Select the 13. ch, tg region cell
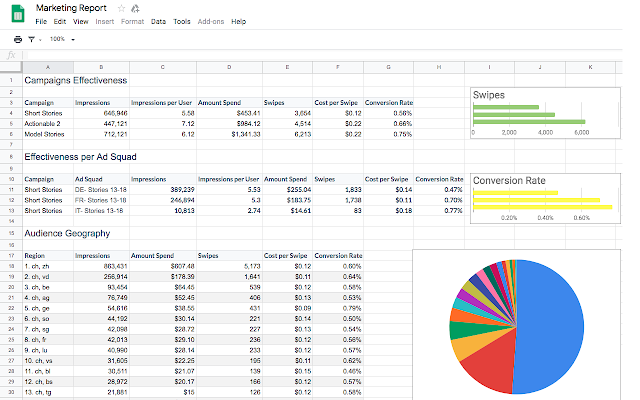 coord(48,393)
